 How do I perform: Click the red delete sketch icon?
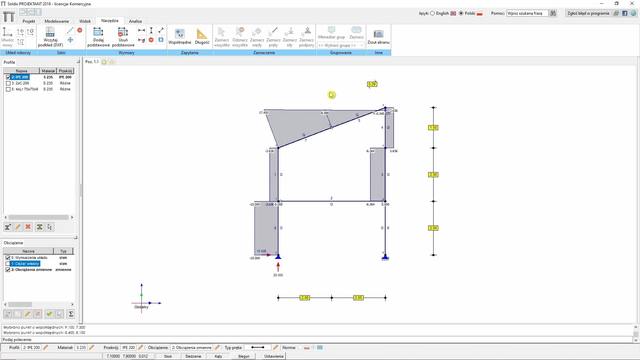(x=80, y=30)
